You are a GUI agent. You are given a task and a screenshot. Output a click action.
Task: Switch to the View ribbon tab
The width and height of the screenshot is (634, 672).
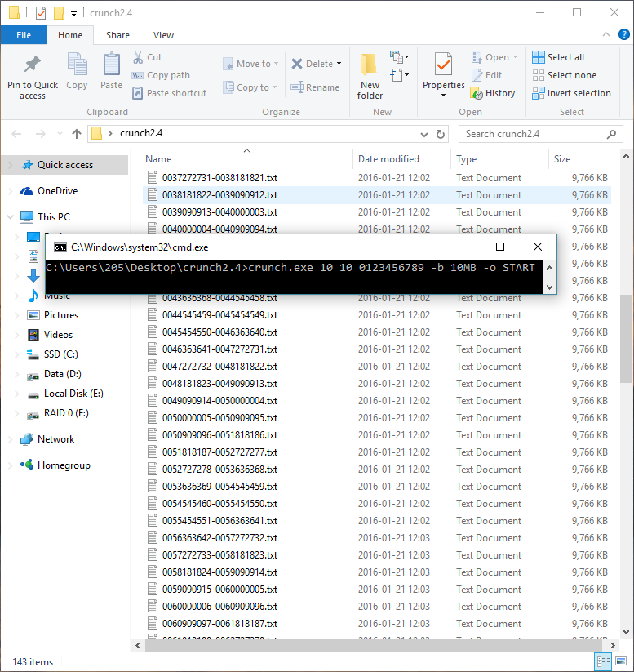point(163,35)
